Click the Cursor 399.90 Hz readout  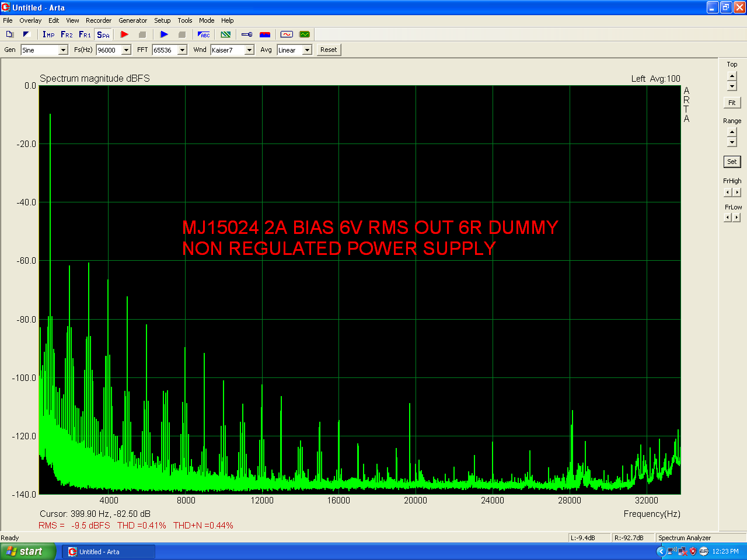[x=95, y=514]
